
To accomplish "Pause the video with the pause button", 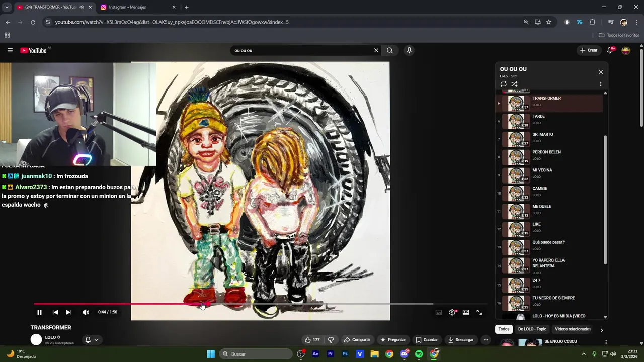I will 39,312.
